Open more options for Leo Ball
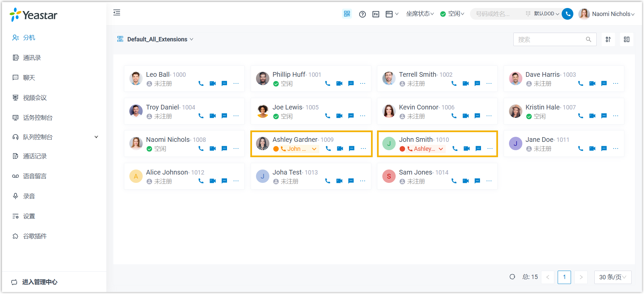 [x=236, y=83]
